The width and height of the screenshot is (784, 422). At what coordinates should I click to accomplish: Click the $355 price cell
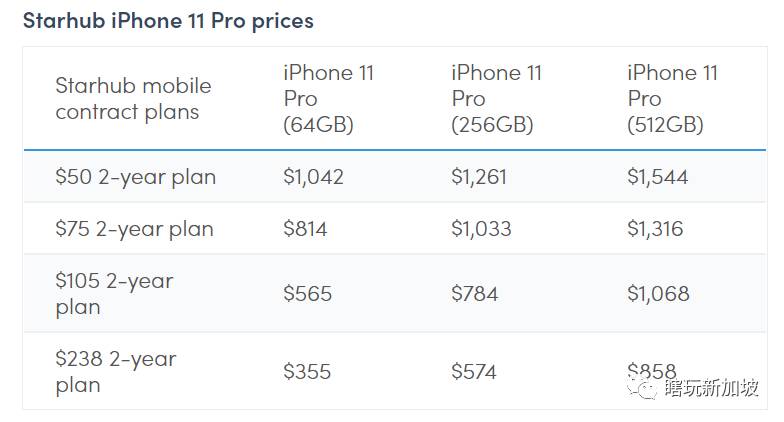click(x=307, y=372)
